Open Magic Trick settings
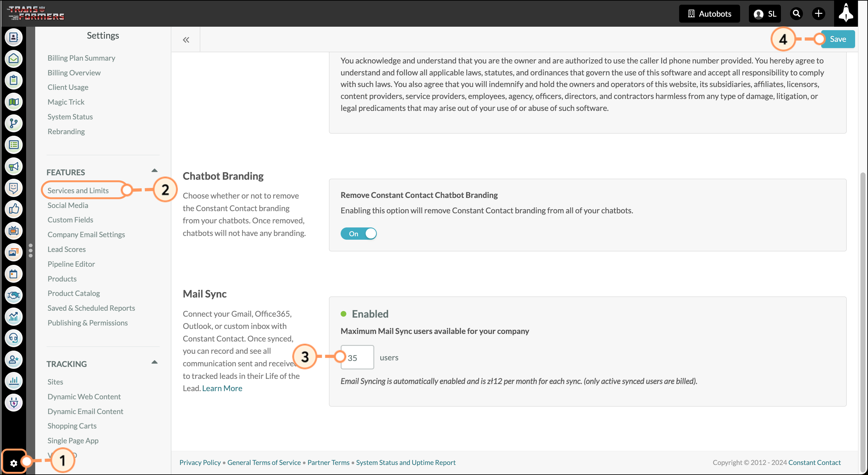This screenshot has width=868, height=475. (x=66, y=102)
